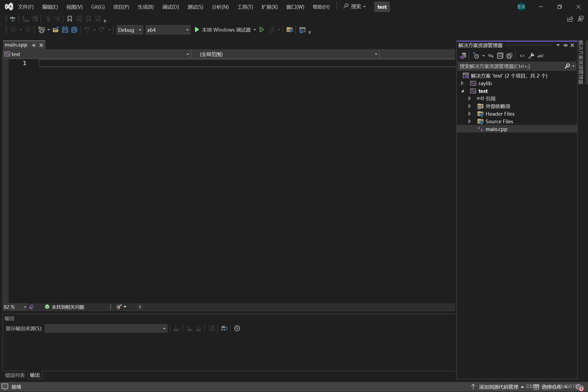This screenshot has height=392, width=588.
Task: Click Collapse All in Solution Explorer
Action: tap(500, 56)
